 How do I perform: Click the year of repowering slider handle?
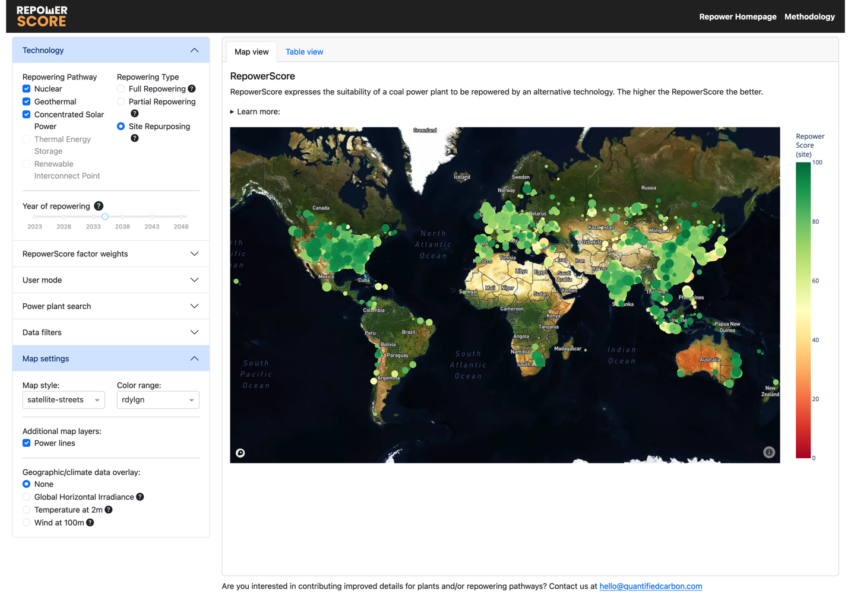pos(105,217)
